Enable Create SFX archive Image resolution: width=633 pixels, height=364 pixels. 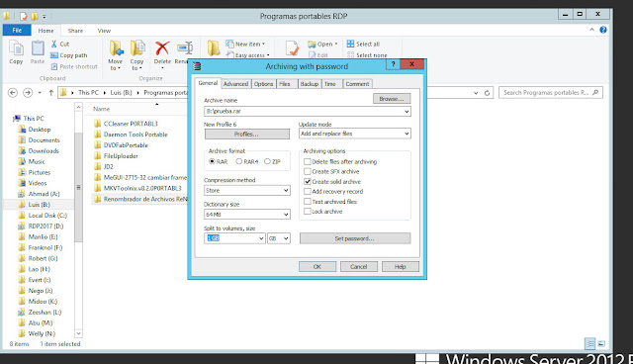pos(308,171)
